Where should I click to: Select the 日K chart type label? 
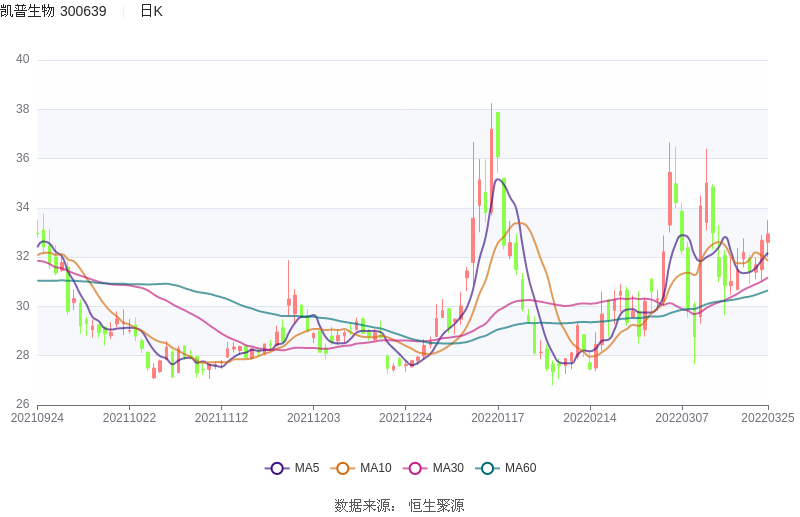[x=151, y=11]
